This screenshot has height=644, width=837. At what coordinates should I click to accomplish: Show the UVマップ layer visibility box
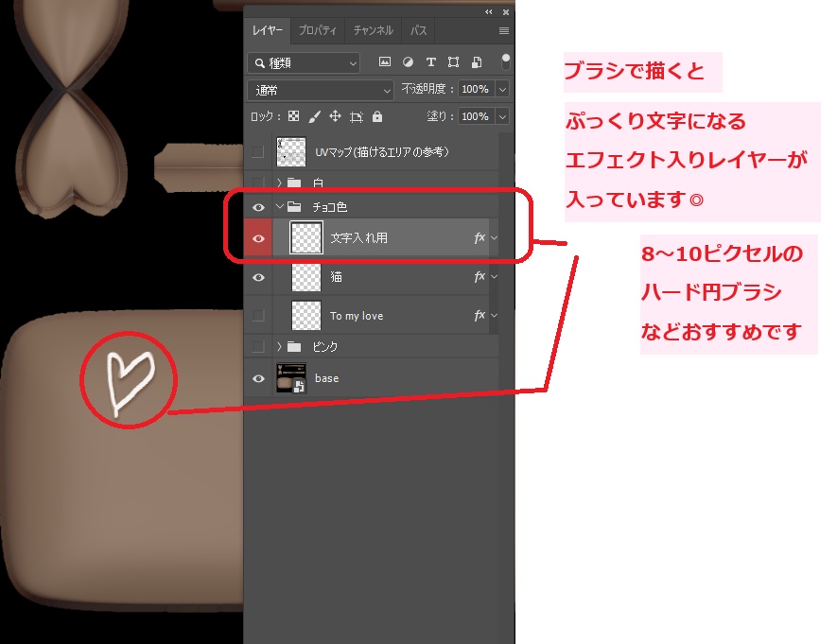tap(258, 152)
